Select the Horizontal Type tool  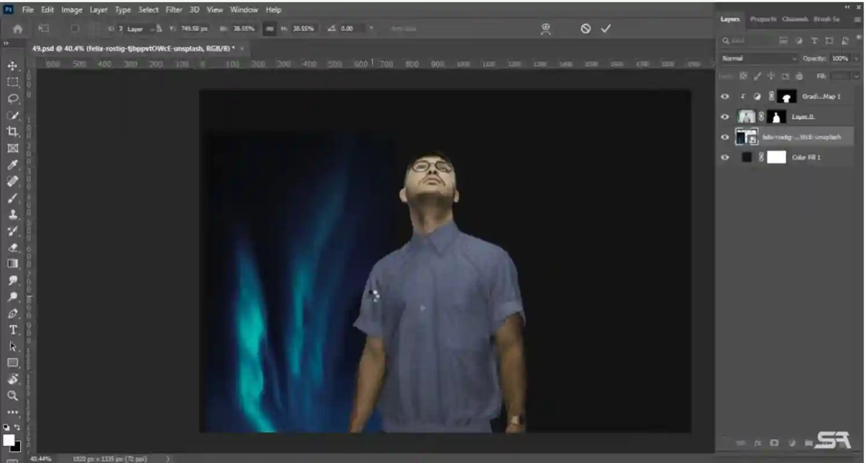pyautogui.click(x=12, y=330)
